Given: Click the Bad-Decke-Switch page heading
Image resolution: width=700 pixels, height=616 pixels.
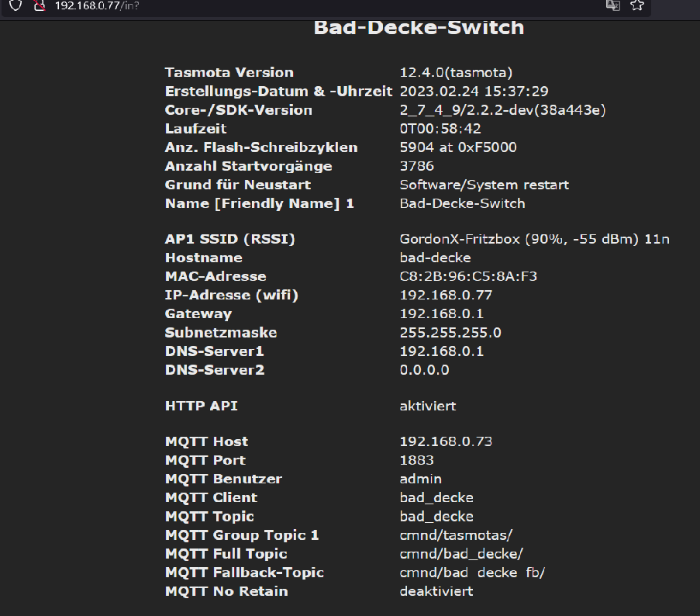Looking at the screenshot, I should [x=419, y=28].
